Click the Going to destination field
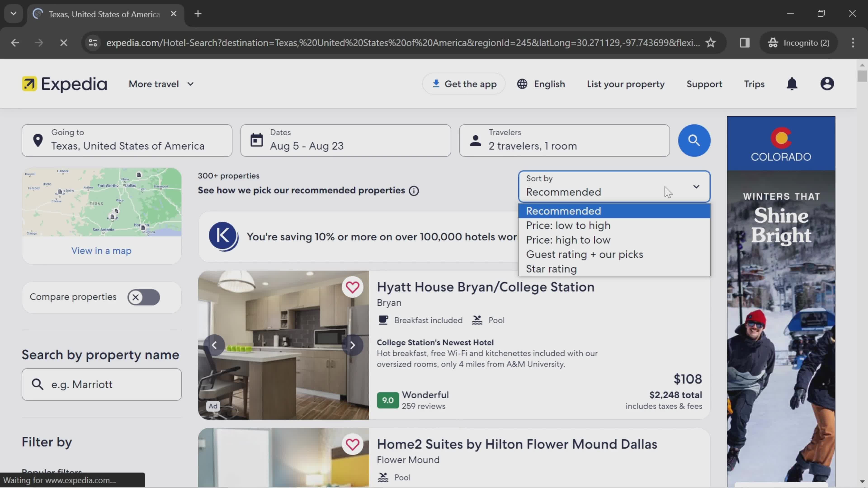The image size is (868, 488). 127,141
